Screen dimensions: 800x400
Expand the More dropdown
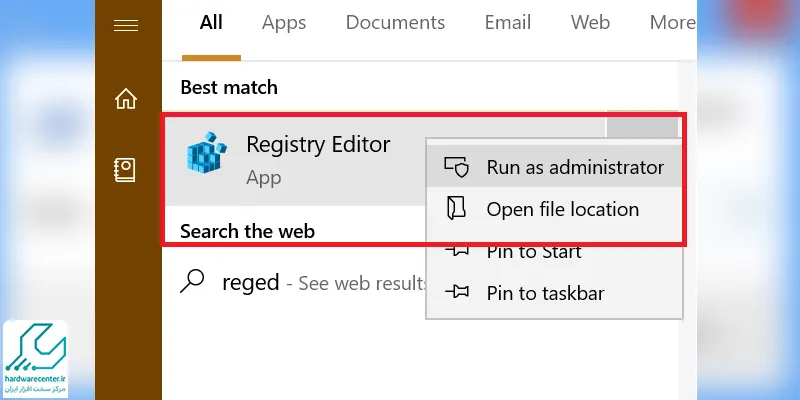[x=672, y=22]
